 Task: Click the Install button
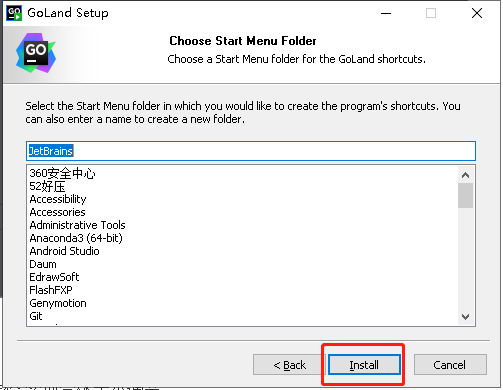[x=364, y=365]
